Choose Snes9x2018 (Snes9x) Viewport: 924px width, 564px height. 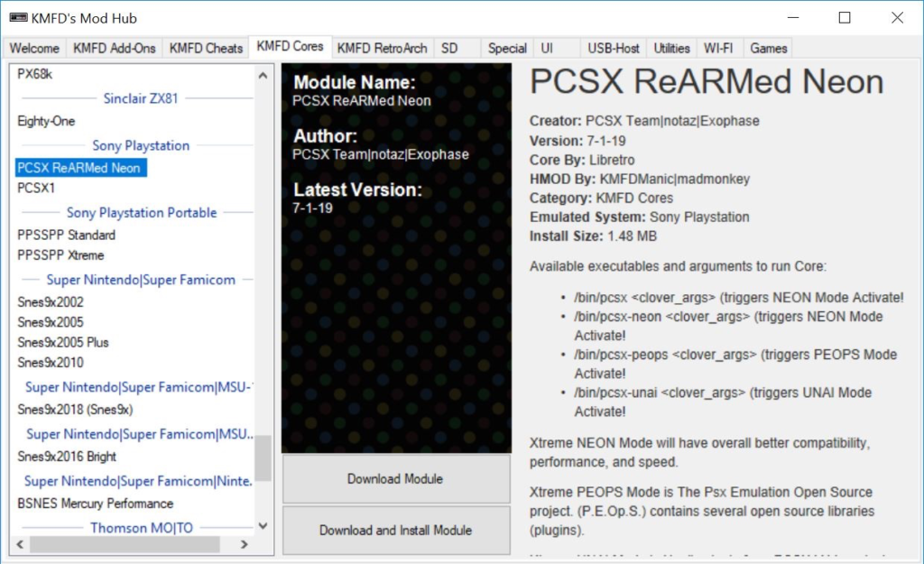point(75,410)
